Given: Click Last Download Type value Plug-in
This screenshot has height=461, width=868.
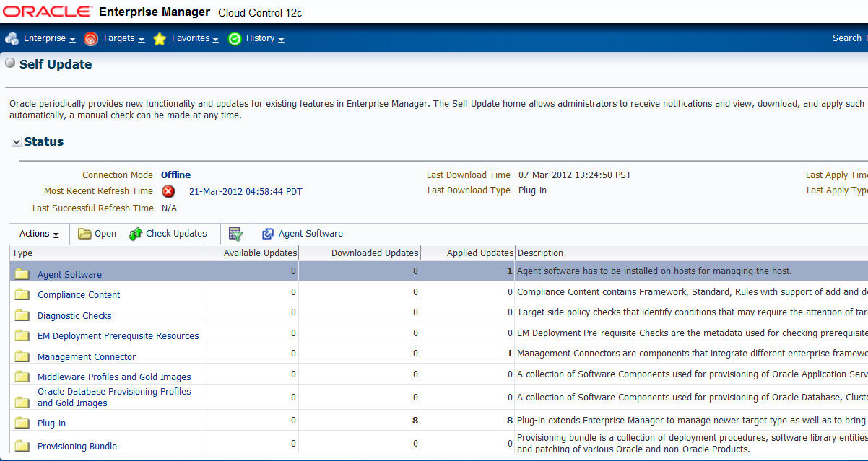Looking at the screenshot, I should (x=533, y=190).
